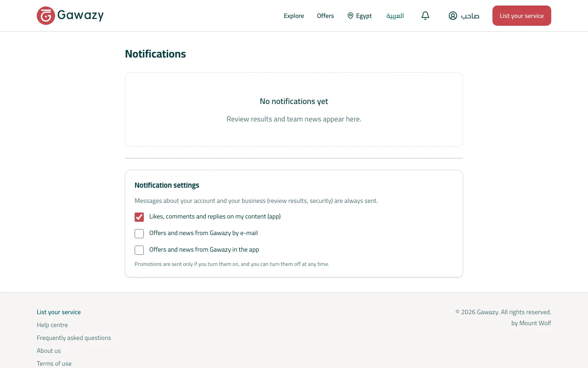Screen dimensions: 588x368
Task: Click the '© 2026 Gawazy' copyright text
Action: pyautogui.click(x=503, y=312)
